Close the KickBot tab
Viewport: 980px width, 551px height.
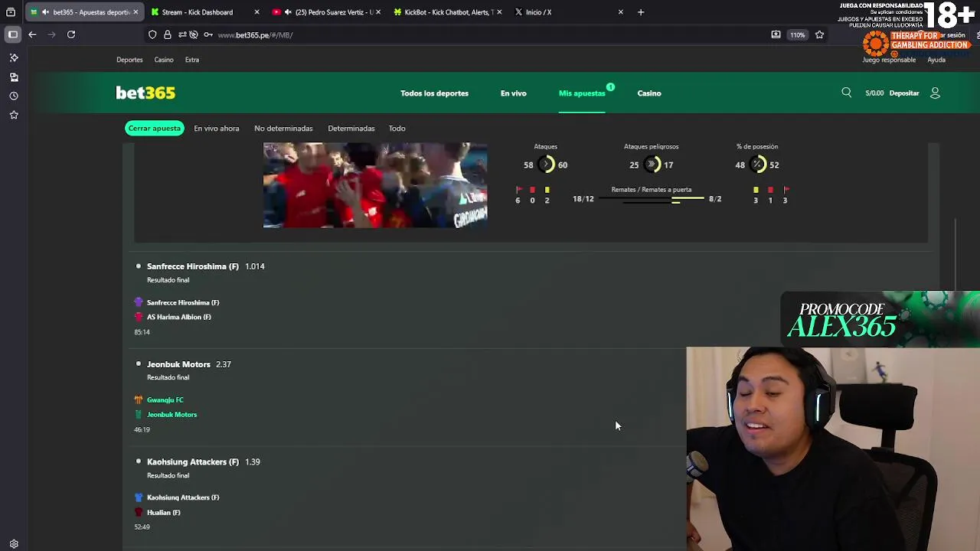[x=499, y=12]
